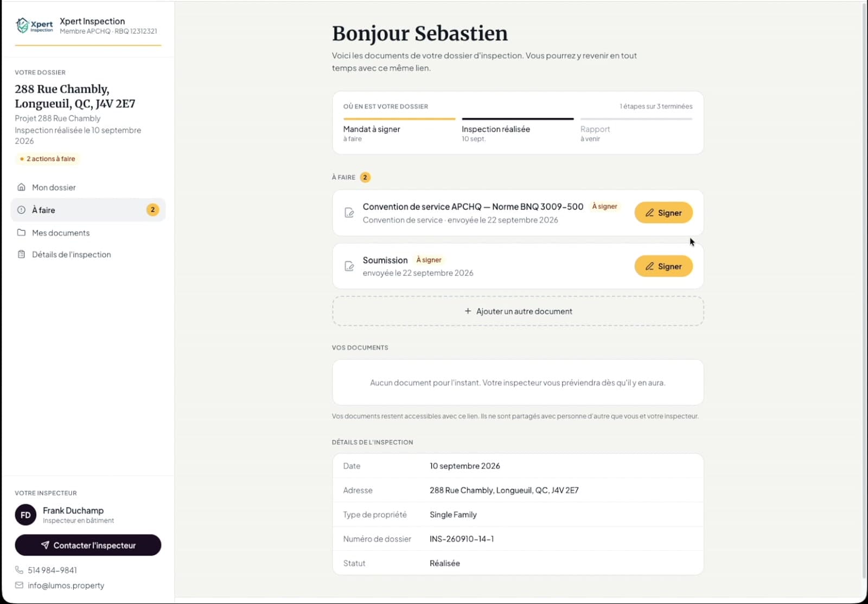Screen dimensions: 868x604
Task: Click the plus icon in Ajouter un autre document
Action: pyautogui.click(x=468, y=311)
